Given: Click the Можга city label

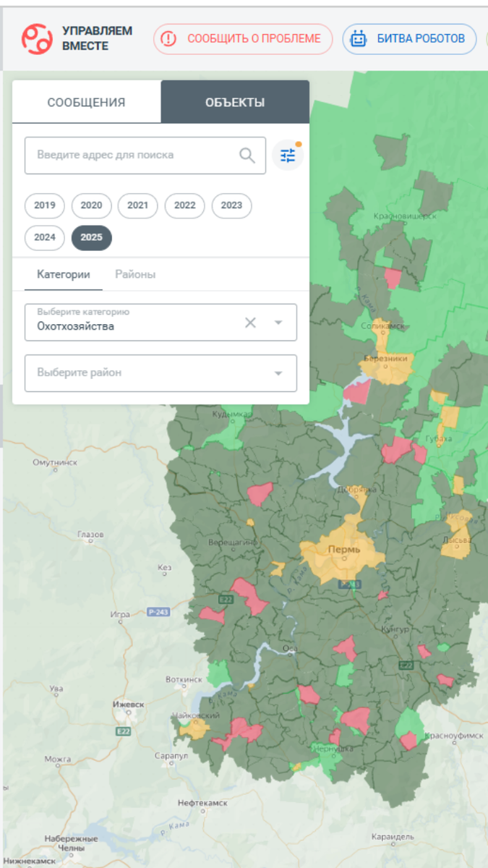Looking at the screenshot, I should 58,759.
